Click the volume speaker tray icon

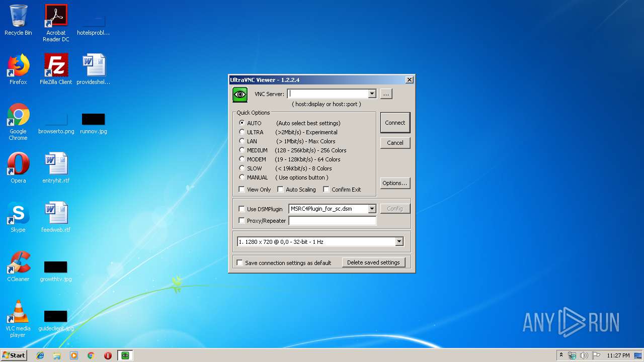[584, 355]
